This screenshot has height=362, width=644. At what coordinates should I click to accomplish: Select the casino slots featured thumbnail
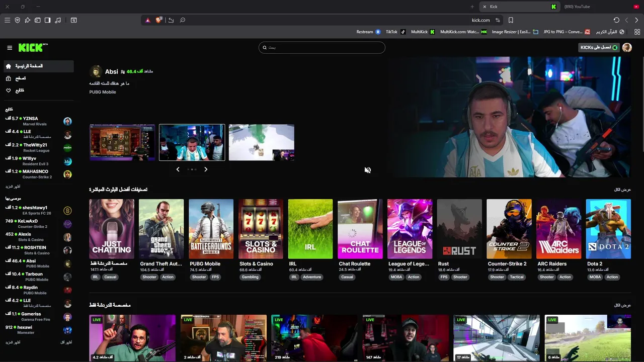coord(122,142)
